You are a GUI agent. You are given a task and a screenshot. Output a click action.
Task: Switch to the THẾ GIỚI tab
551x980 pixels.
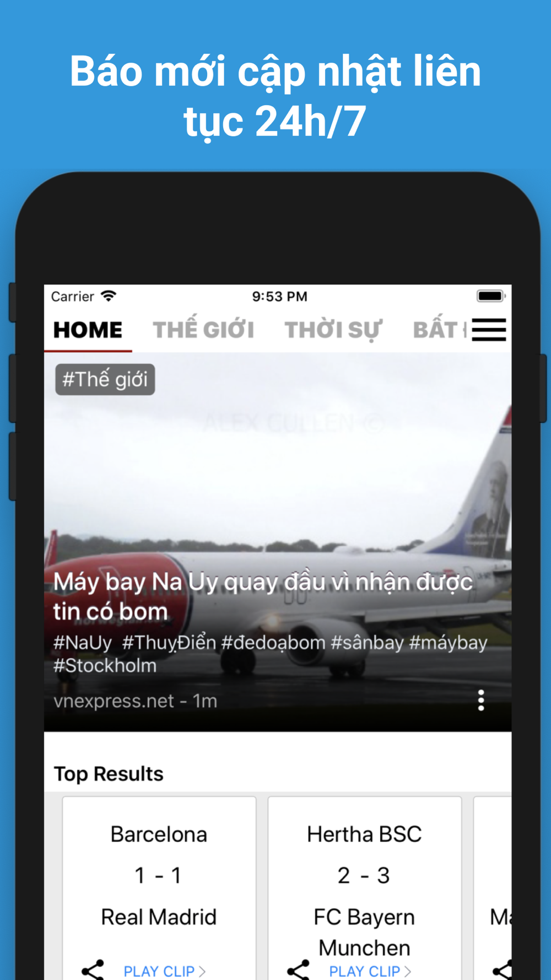point(203,330)
